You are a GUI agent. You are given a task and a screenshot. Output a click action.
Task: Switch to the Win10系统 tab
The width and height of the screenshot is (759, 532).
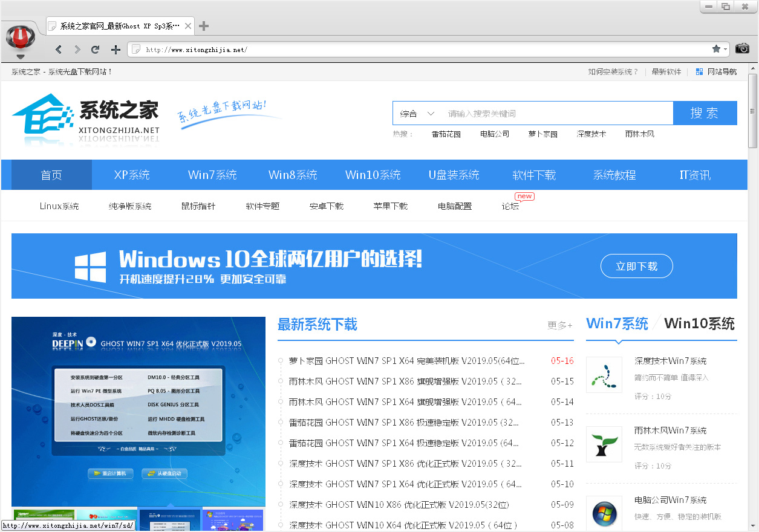699,323
